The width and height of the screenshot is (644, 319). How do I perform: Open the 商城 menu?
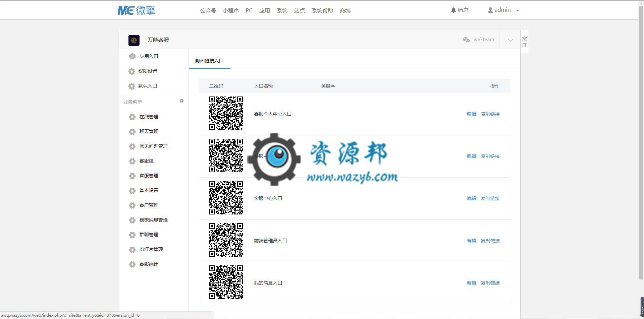345,10
